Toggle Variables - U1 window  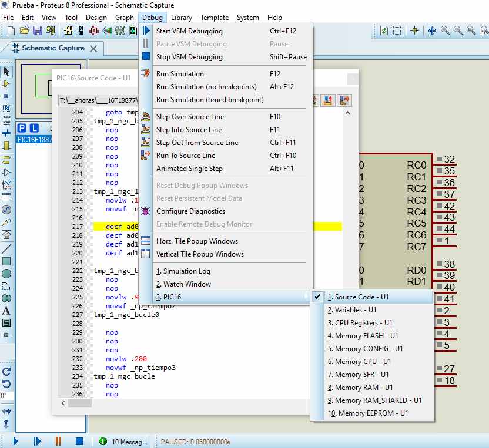(x=373, y=310)
